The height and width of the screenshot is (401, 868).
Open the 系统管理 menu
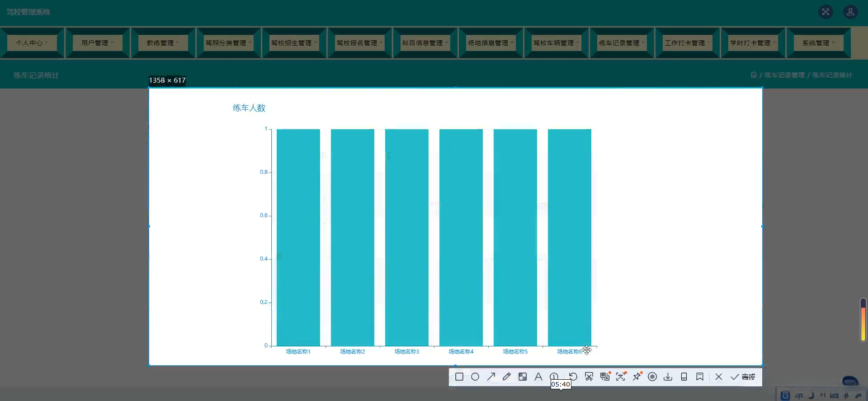819,43
